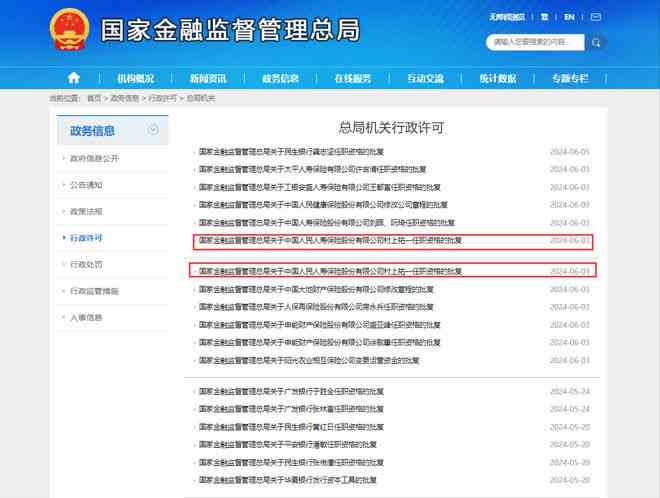The image size is (660, 498).
Task: Click the 总局机关行政许可 page heading
Action: click(391, 128)
